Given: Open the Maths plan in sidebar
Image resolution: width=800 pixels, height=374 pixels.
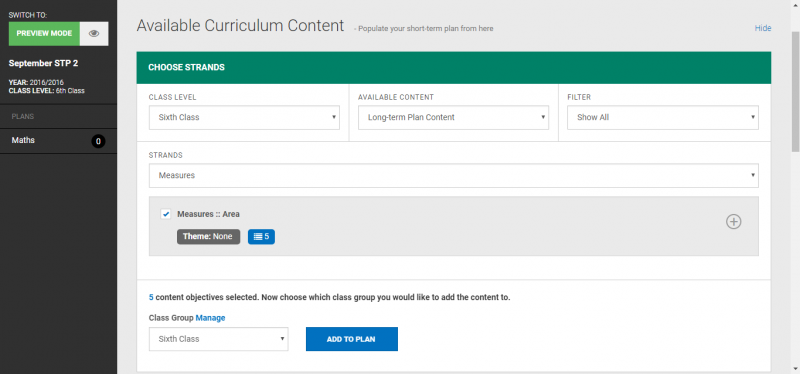Looking at the screenshot, I should coord(58,141).
